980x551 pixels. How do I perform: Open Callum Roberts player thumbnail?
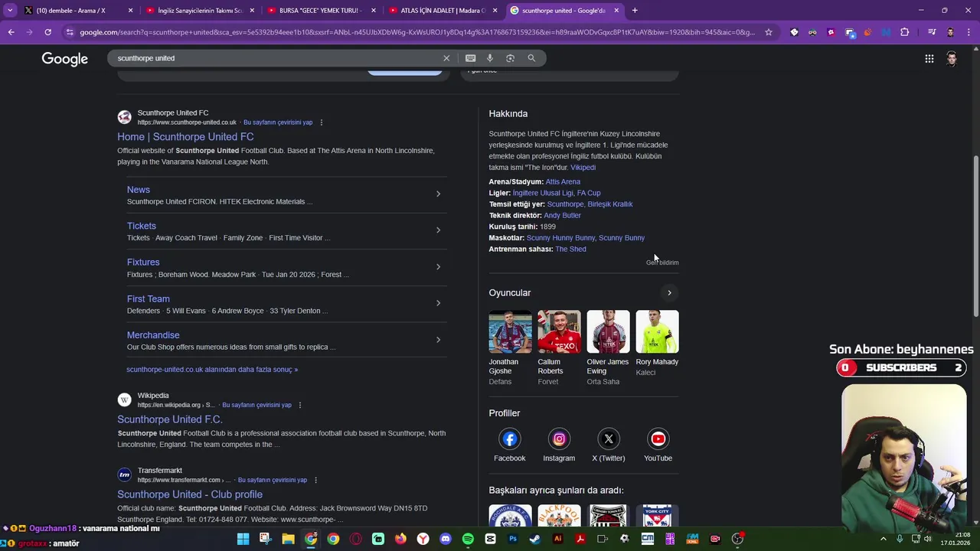(559, 331)
